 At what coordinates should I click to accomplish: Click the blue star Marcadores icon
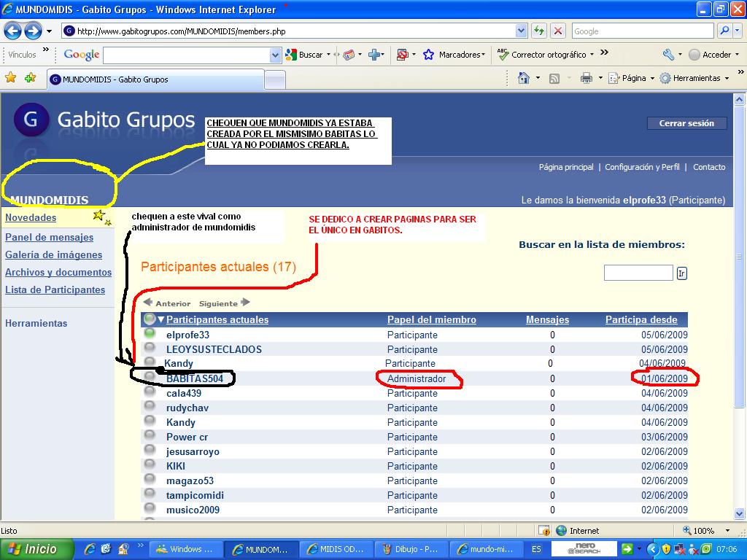click(428, 55)
